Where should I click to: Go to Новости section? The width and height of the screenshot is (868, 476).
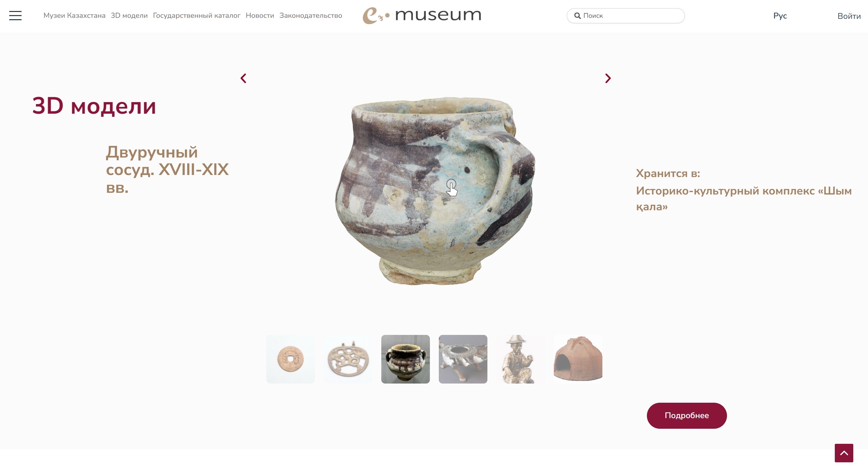tap(260, 16)
